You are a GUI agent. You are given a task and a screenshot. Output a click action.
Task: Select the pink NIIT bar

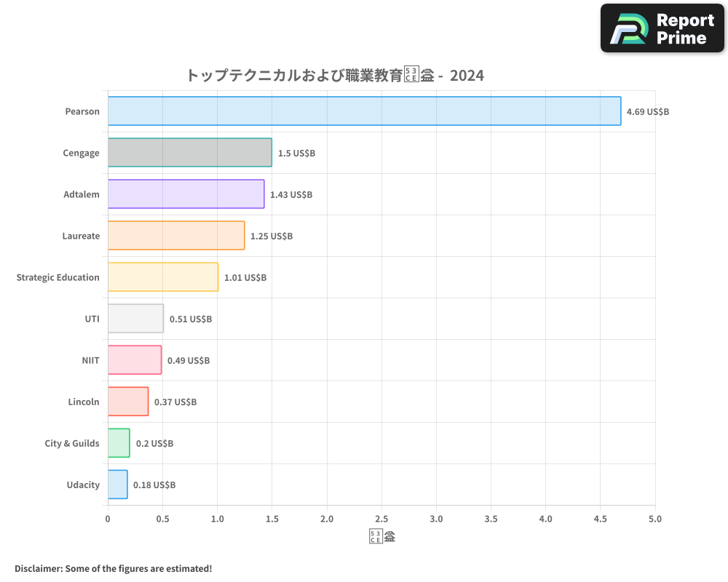coord(135,360)
